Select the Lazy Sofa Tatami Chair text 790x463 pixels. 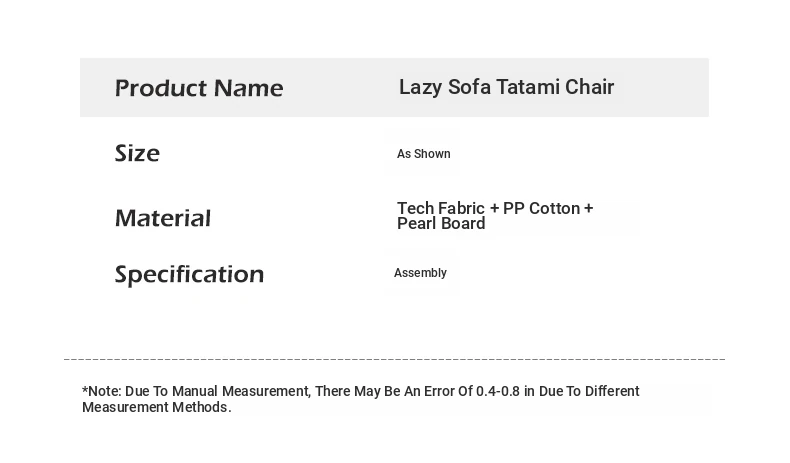(506, 87)
